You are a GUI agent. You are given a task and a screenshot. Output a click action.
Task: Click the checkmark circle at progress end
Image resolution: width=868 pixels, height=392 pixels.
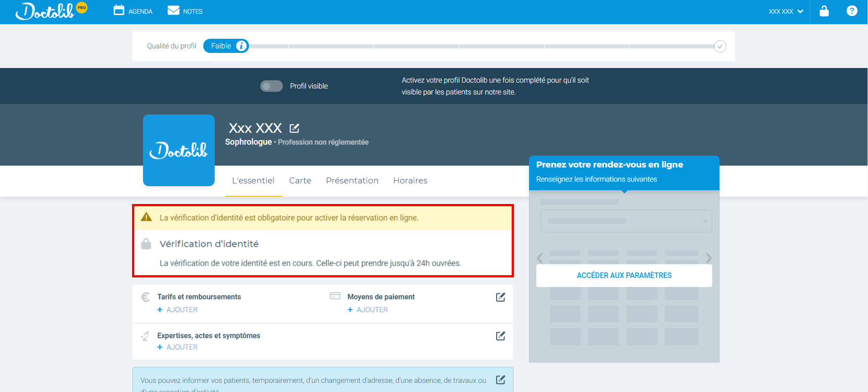pyautogui.click(x=720, y=47)
